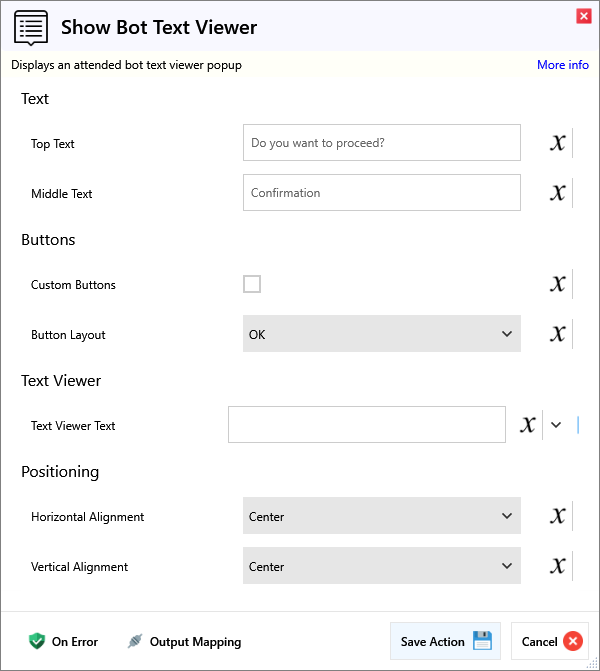Click the variable icon beside Middle Text
This screenshot has height=671, width=600.
coord(558,193)
